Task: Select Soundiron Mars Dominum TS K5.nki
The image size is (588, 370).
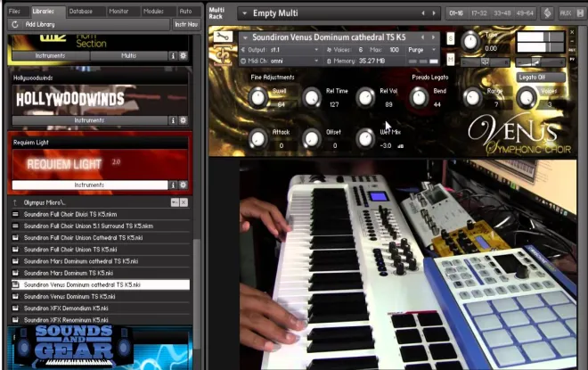Action: 101,273
